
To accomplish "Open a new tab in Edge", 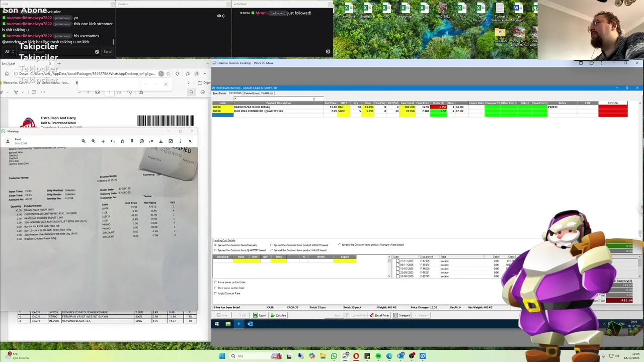I will pos(59,64).
